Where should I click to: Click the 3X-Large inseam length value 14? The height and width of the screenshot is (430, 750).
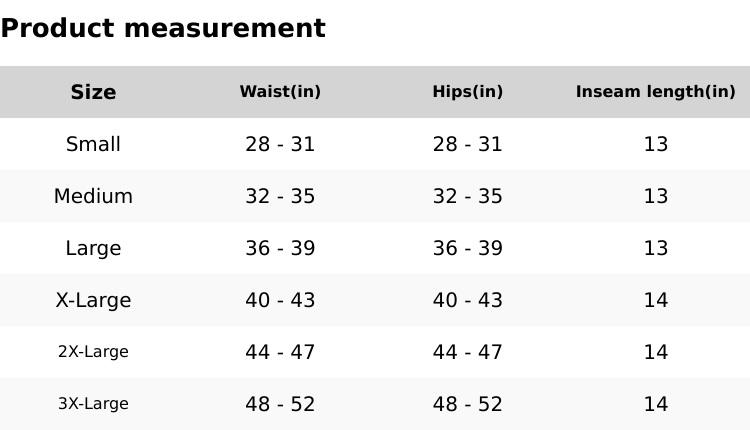coord(655,404)
